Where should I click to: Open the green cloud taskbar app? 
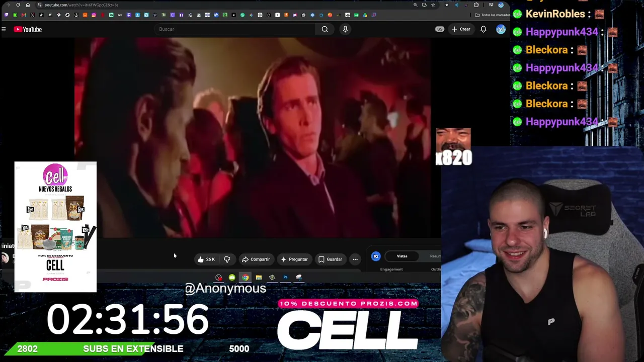coord(232,278)
